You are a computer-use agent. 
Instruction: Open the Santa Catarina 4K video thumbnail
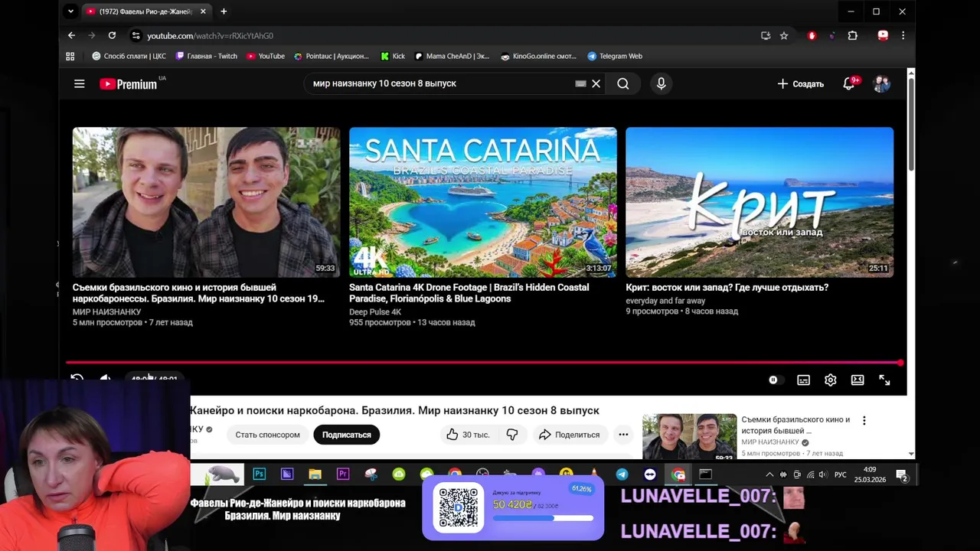pyautogui.click(x=483, y=202)
